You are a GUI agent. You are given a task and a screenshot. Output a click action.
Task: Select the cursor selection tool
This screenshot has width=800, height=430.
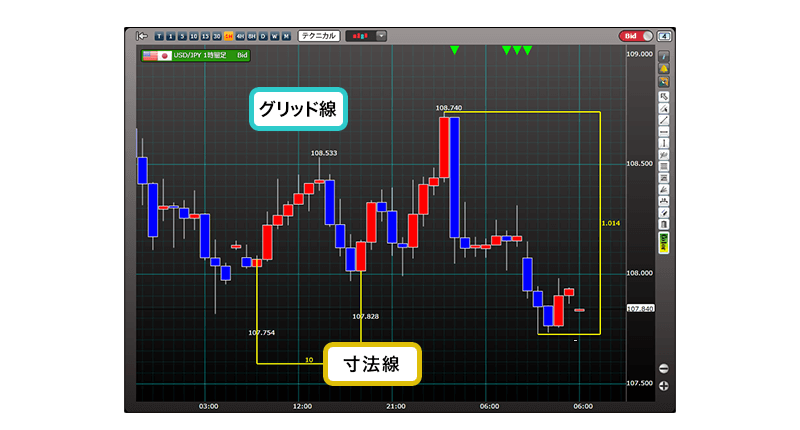click(x=664, y=96)
